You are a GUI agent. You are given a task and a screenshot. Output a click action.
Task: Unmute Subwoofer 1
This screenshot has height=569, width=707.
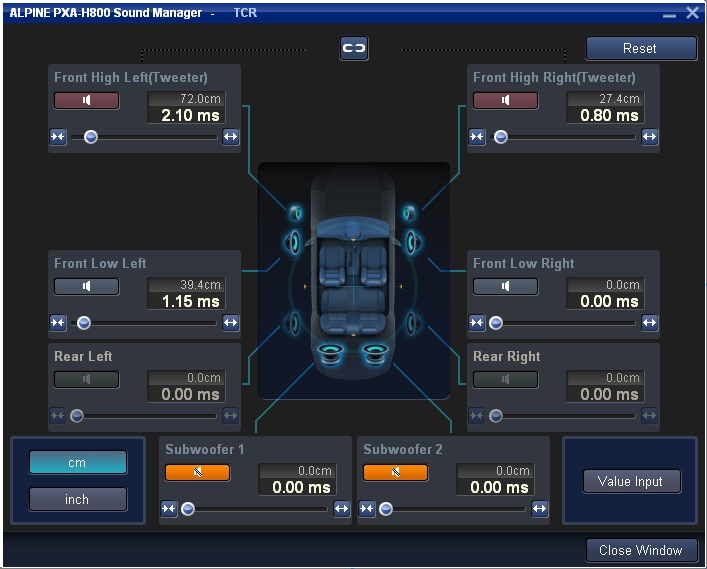point(197,472)
